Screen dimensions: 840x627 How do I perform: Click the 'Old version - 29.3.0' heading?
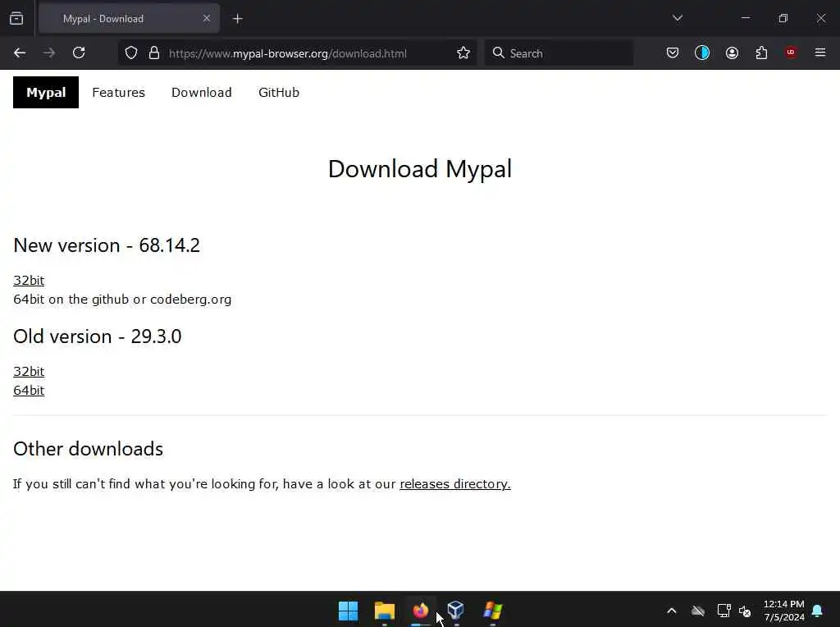[x=98, y=336]
